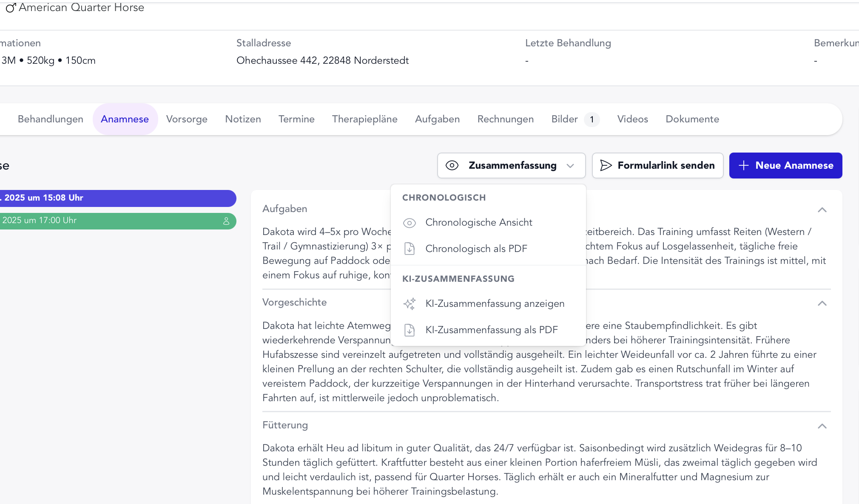The image size is (859, 504).
Task: Select Chronologische Ansicht from the menu
Action: coord(478,222)
